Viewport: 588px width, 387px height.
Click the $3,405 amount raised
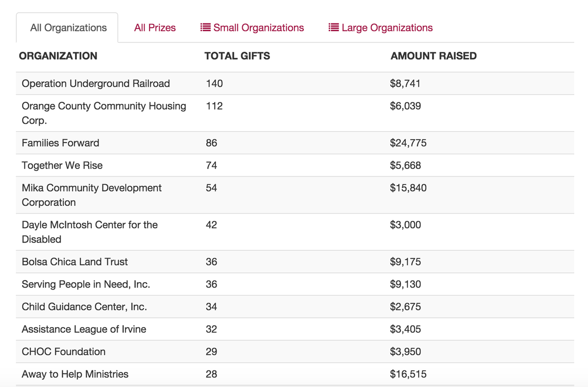405,329
